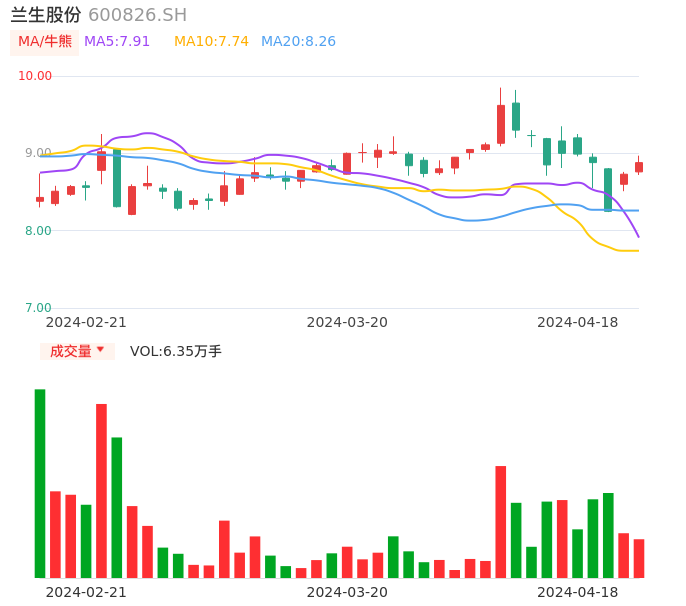Click the stock code 600826.SH
Image resolution: width=686 pixels, height=606 pixels.
coord(137,15)
